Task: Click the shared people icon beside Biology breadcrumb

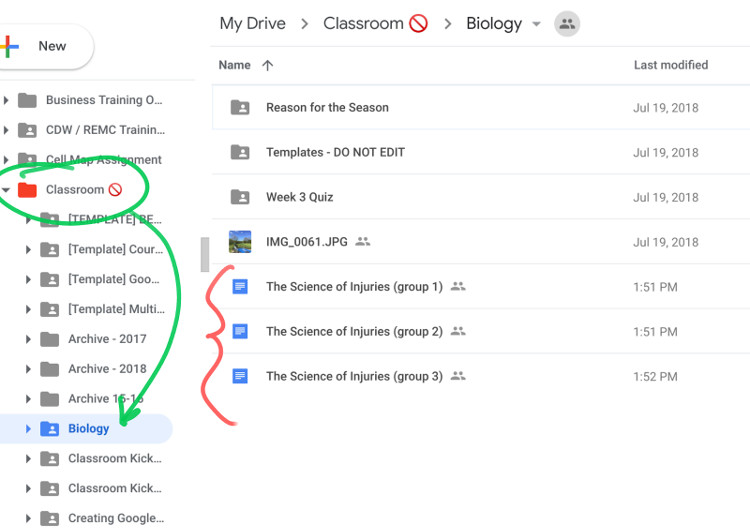Action: [567, 24]
